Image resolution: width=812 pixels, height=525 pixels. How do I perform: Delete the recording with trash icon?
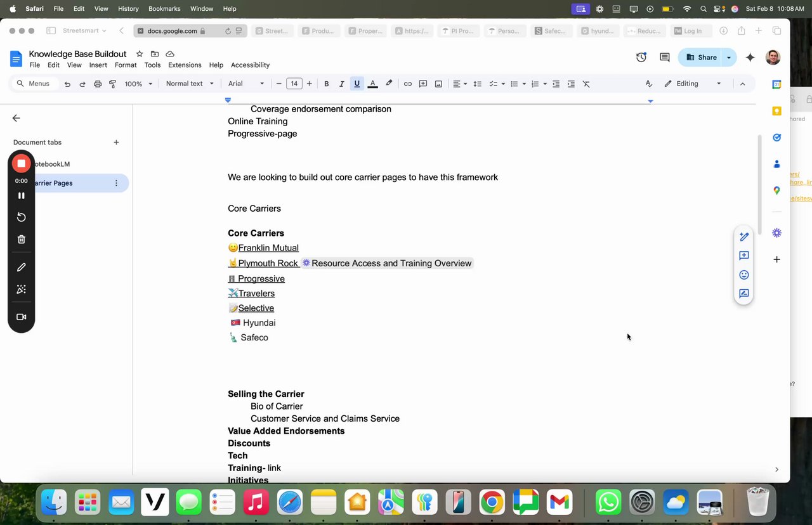pyautogui.click(x=21, y=239)
